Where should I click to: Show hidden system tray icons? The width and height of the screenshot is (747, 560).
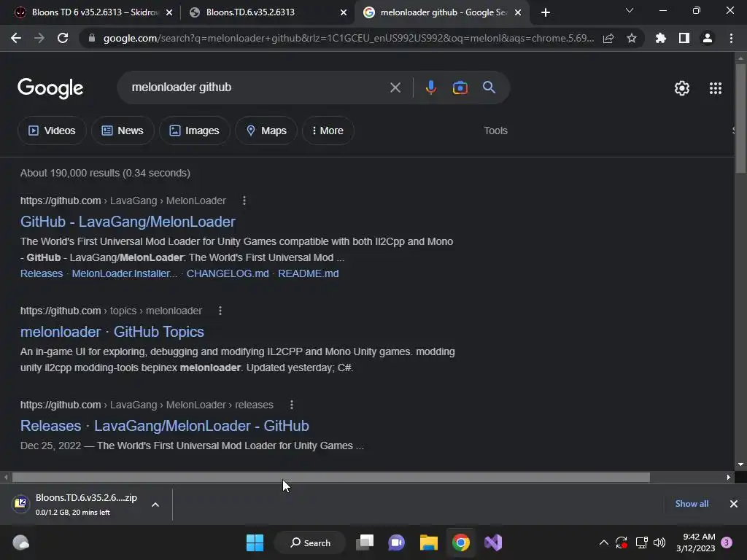[603, 542]
